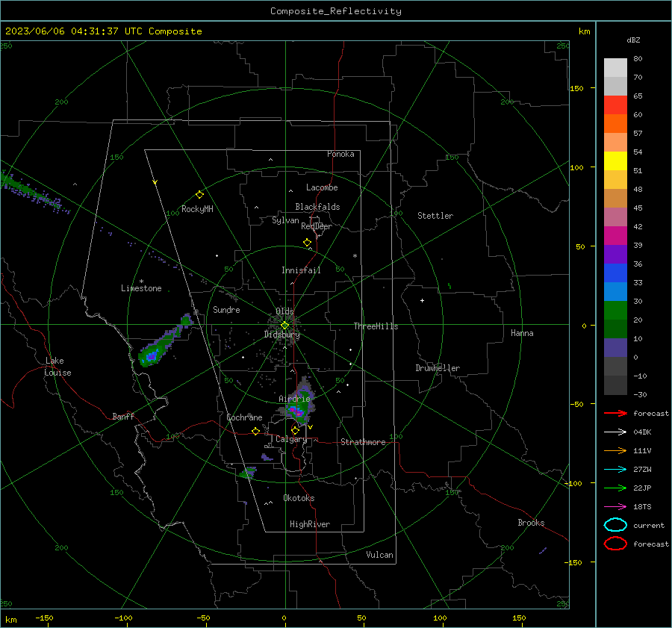Click the 18TS legend label
672x628 pixels.
pos(642,507)
